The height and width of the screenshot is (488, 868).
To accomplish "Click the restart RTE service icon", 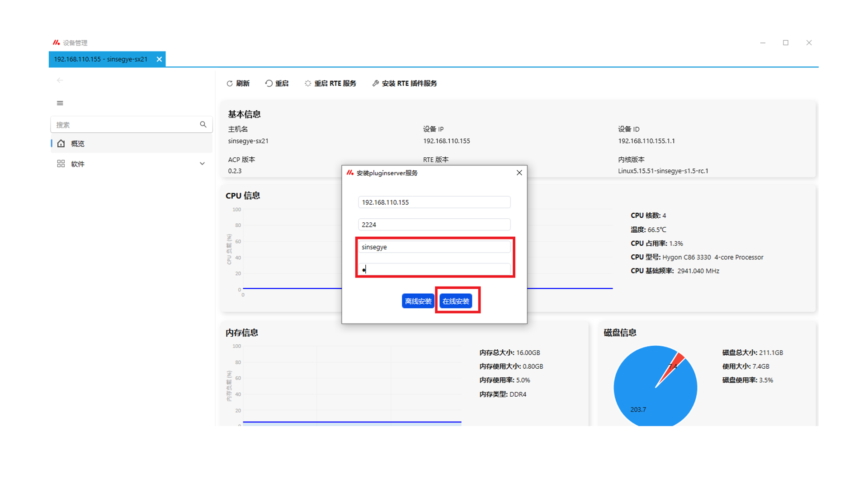I will (308, 84).
